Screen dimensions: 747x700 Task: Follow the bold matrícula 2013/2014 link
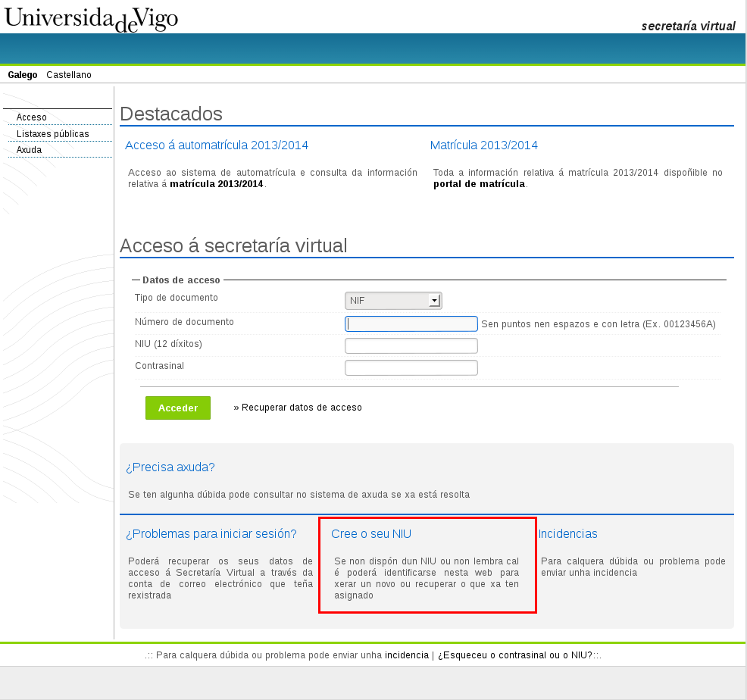tap(216, 184)
